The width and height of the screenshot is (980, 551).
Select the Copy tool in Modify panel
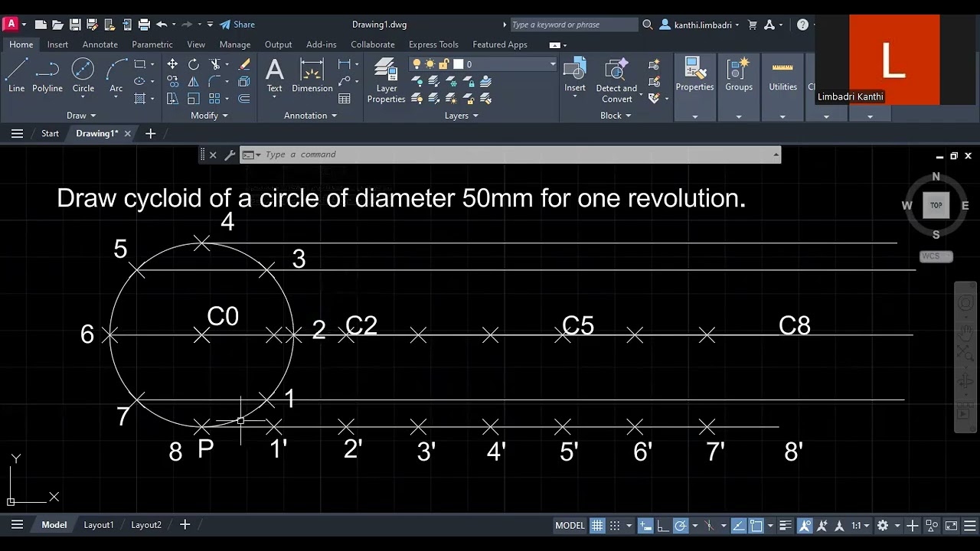[172, 81]
